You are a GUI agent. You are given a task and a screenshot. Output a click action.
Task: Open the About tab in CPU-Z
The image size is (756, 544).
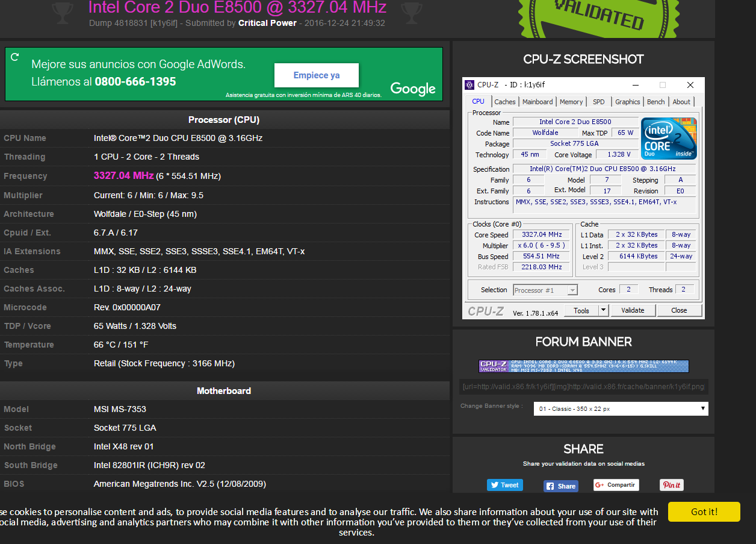pos(681,102)
